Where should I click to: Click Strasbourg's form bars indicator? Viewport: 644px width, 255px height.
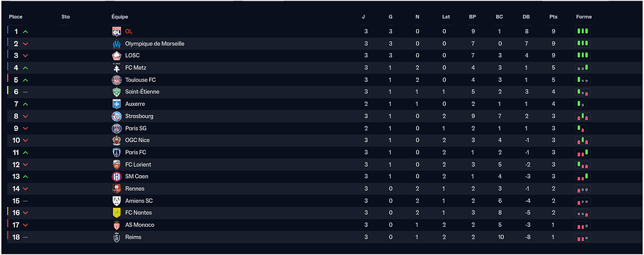582,117
